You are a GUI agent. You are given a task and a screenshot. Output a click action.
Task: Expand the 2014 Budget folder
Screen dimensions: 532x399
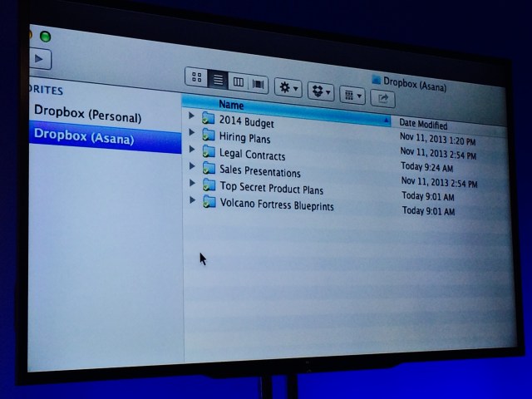[193, 116]
